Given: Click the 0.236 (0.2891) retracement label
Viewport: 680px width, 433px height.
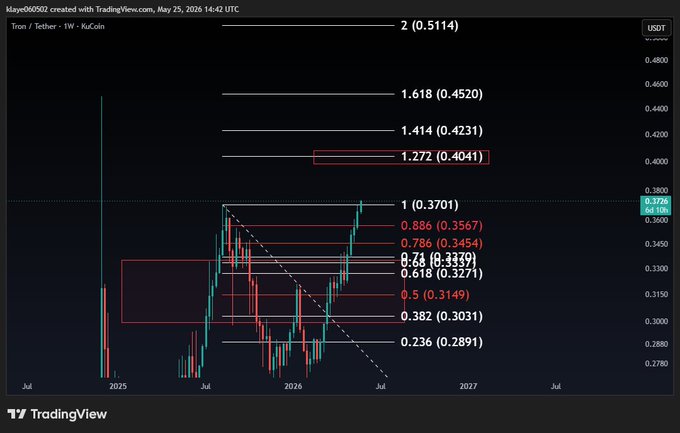Looking at the screenshot, I should click(x=441, y=342).
